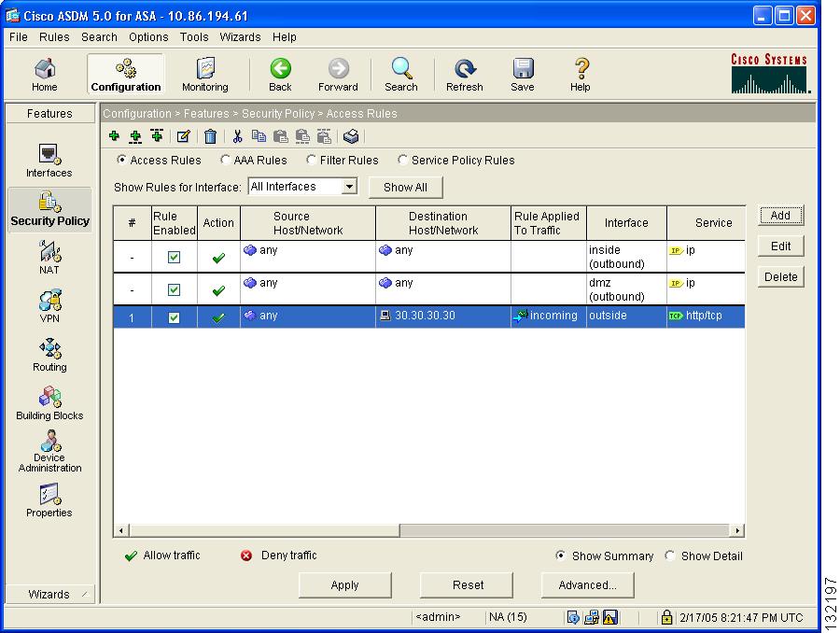Click the table scrollbar left arrow
The width and height of the screenshot is (840, 633).
121,530
